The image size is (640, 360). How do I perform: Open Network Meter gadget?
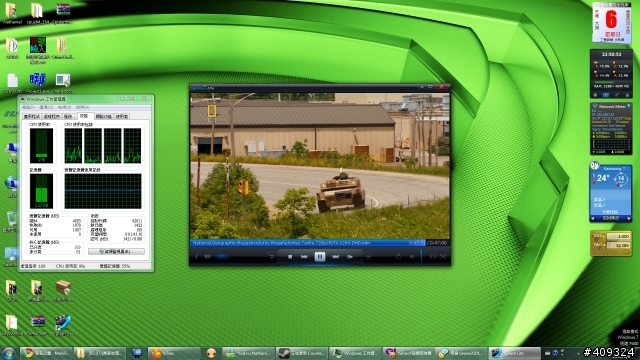(x=611, y=129)
